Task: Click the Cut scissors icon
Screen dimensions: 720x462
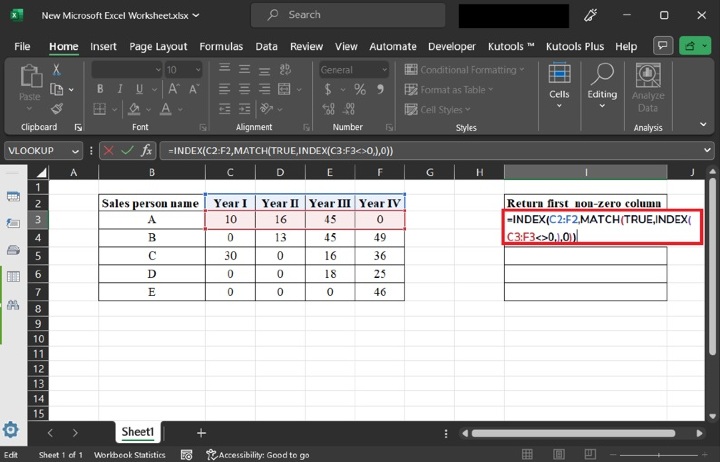Action: 57,70
